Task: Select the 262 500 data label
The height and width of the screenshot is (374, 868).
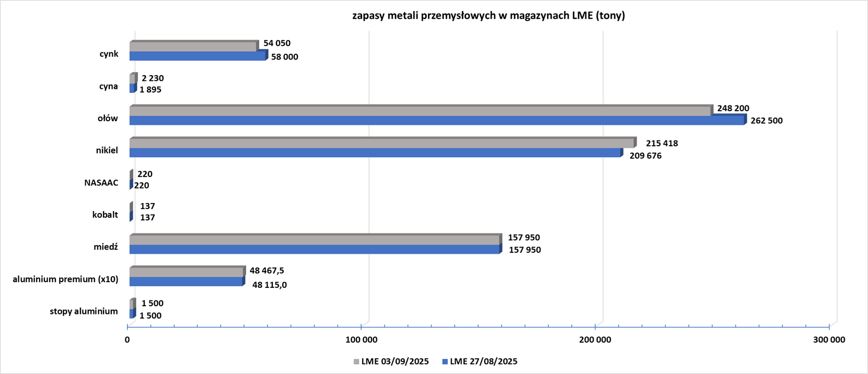Action: 766,121
